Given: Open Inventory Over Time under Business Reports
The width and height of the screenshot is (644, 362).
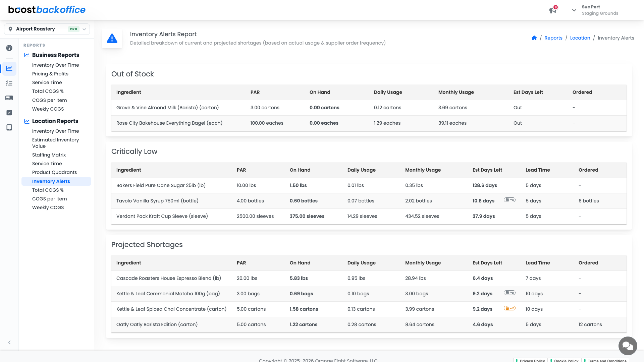Looking at the screenshot, I should click(56, 65).
